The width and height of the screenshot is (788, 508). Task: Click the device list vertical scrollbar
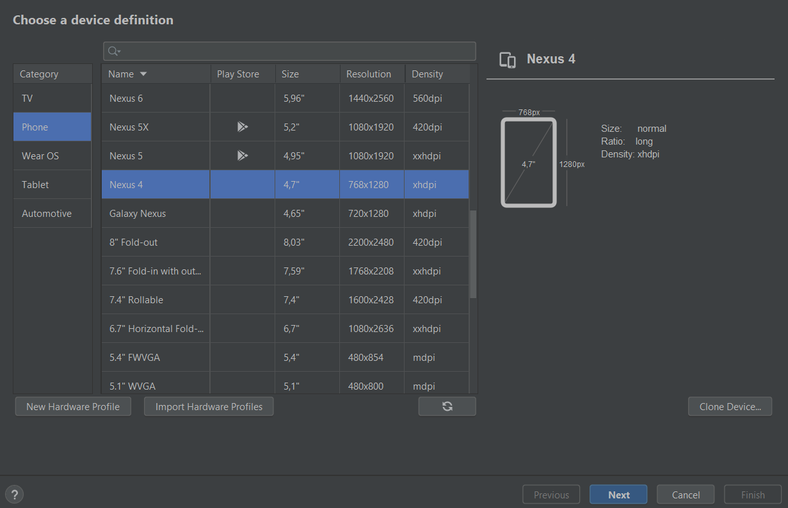473,254
